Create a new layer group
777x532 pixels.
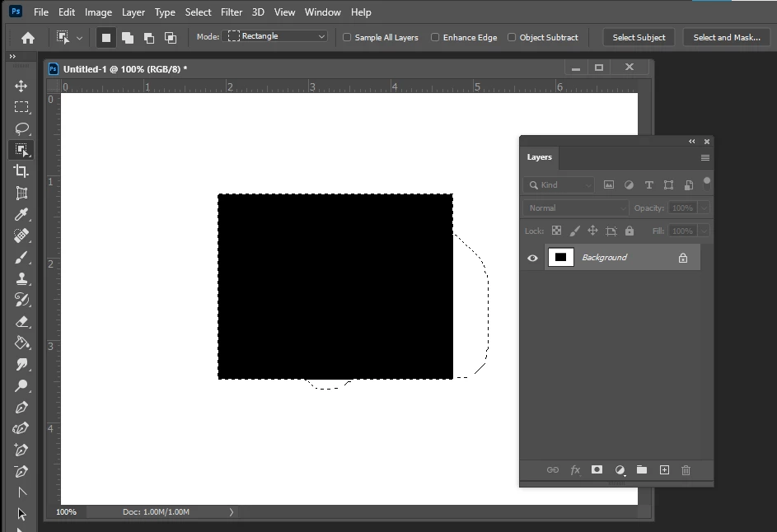coord(642,469)
